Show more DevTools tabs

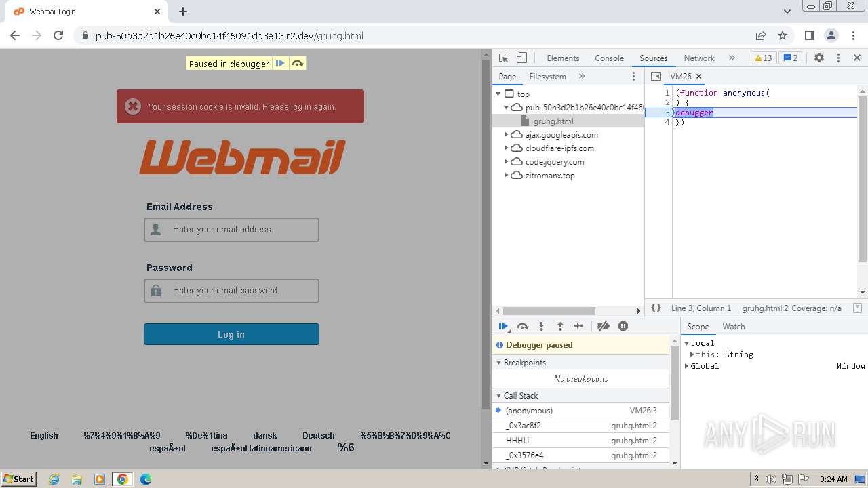tap(732, 58)
